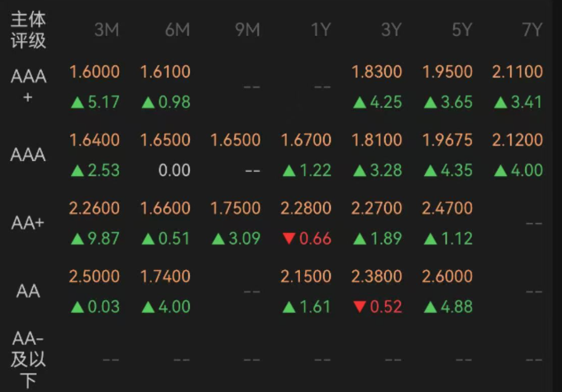Click the red down arrow beside 0.66

pyautogui.click(x=289, y=239)
